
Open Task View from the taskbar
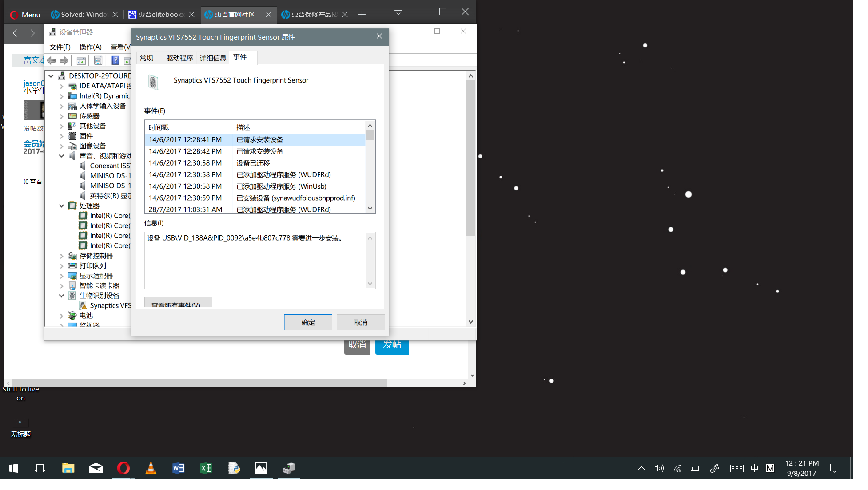tap(40, 468)
